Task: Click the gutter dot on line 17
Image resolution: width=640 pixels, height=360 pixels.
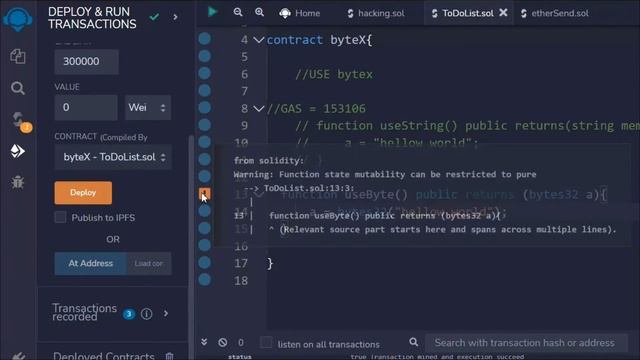Action: (x=204, y=262)
